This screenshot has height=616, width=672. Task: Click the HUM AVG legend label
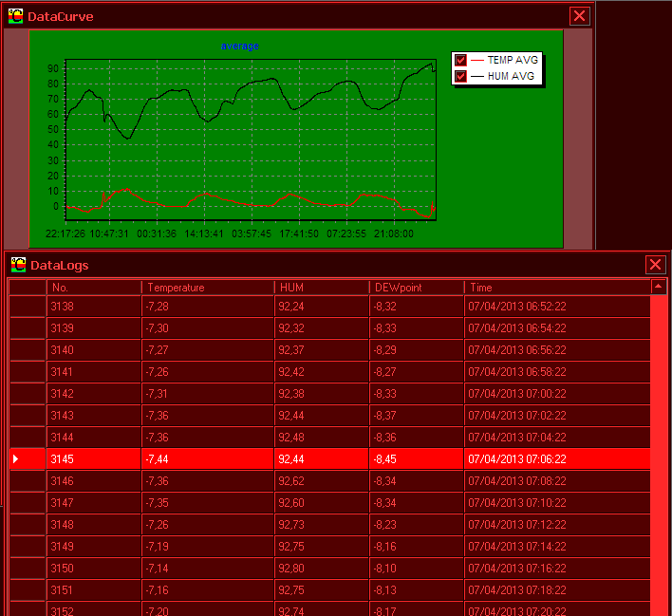click(511, 76)
